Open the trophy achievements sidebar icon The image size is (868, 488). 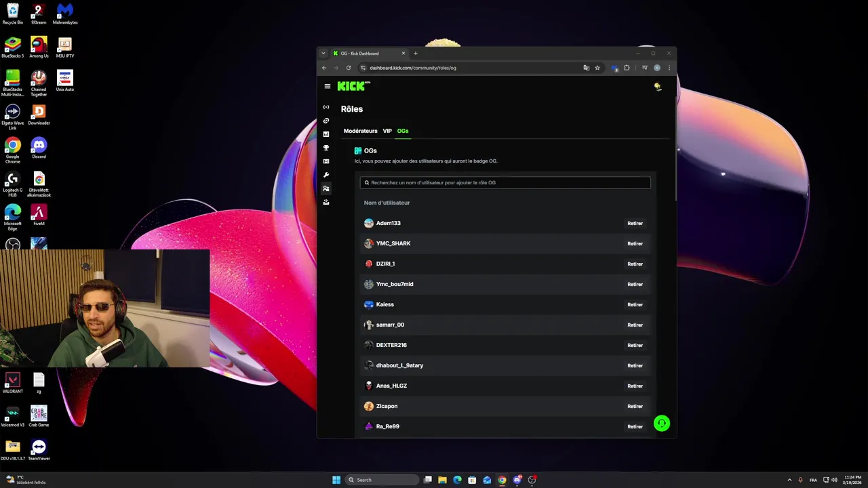pyautogui.click(x=326, y=148)
